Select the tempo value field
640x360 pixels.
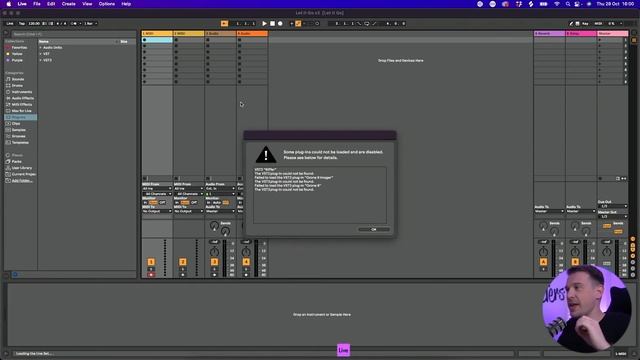34,24
